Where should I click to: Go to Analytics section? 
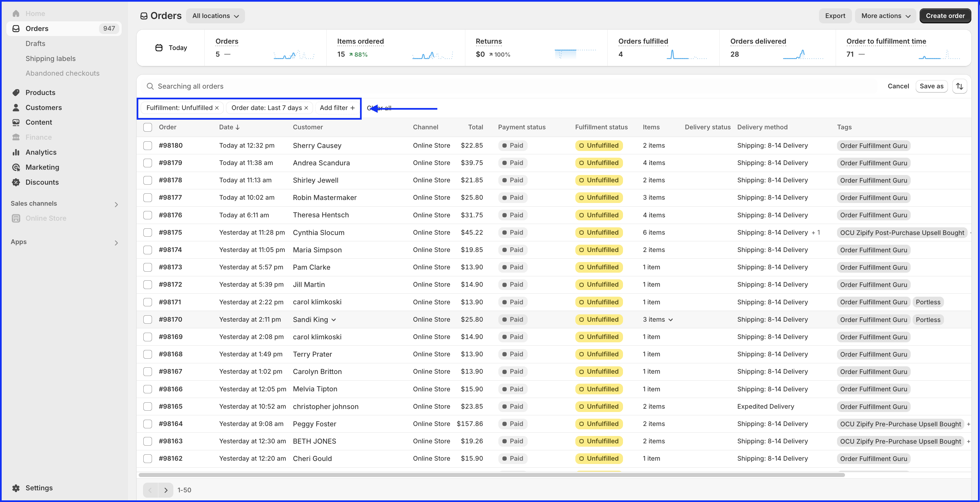point(41,152)
